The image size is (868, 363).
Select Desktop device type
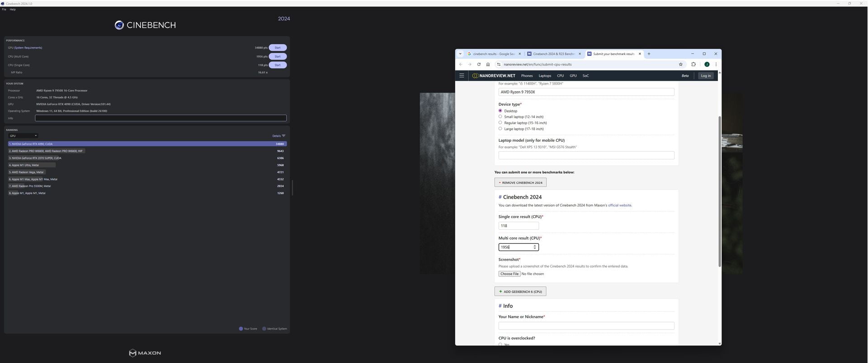[x=500, y=111]
